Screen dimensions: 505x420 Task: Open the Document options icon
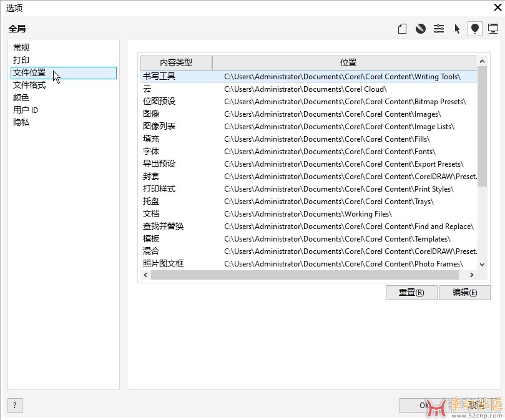pyautogui.click(x=403, y=29)
